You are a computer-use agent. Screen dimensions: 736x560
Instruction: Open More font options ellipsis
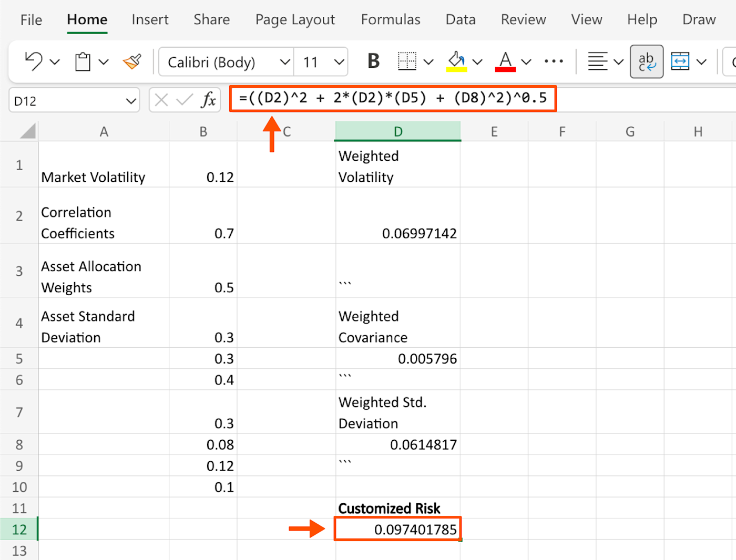pos(554,61)
